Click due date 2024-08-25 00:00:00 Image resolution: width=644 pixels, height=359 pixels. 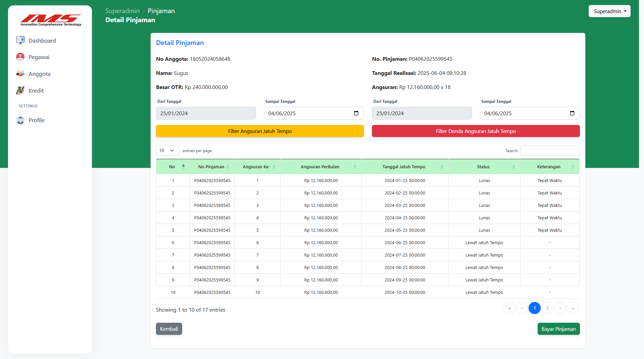click(x=405, y=267)
